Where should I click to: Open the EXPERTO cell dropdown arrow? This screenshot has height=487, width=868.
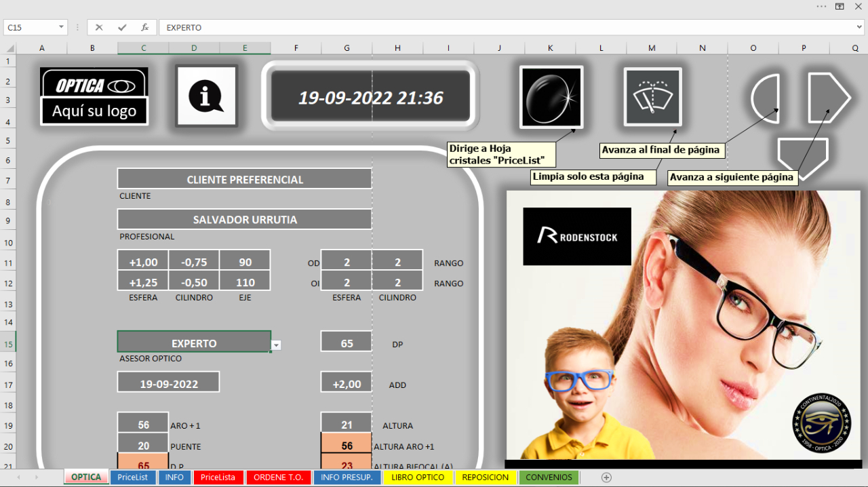pos(276,345)
